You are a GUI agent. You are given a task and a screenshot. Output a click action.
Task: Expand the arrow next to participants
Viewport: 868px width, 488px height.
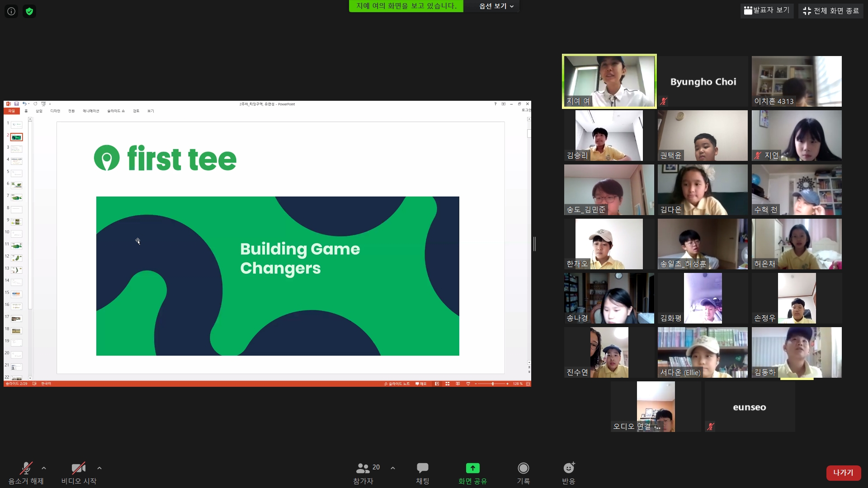click(x=393, y=468)
